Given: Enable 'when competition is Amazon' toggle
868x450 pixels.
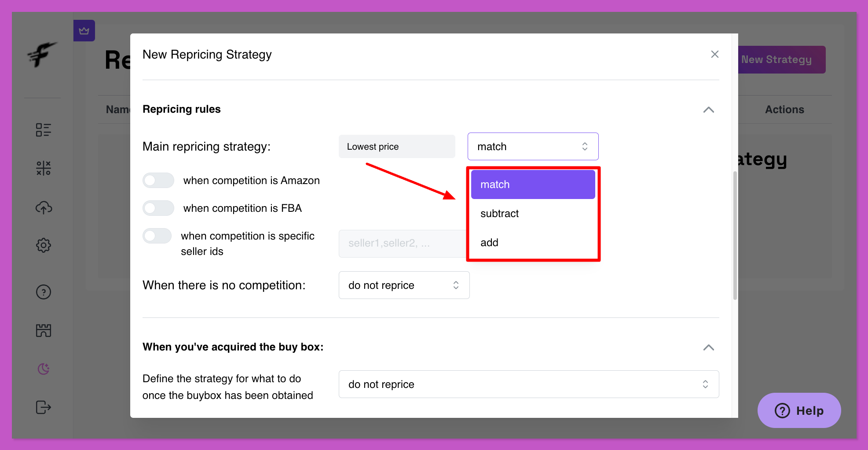Looking at the screenshot, I should click(158, 181).
